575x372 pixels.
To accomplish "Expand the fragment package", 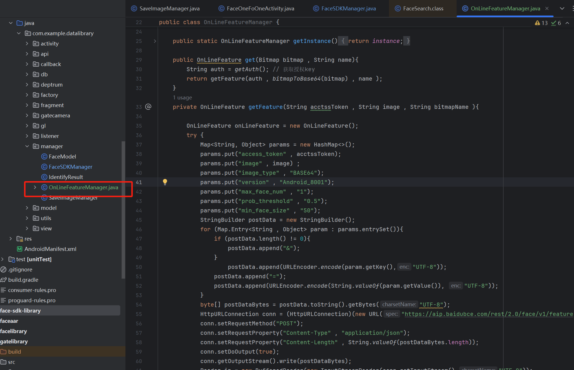I will 27,105.
